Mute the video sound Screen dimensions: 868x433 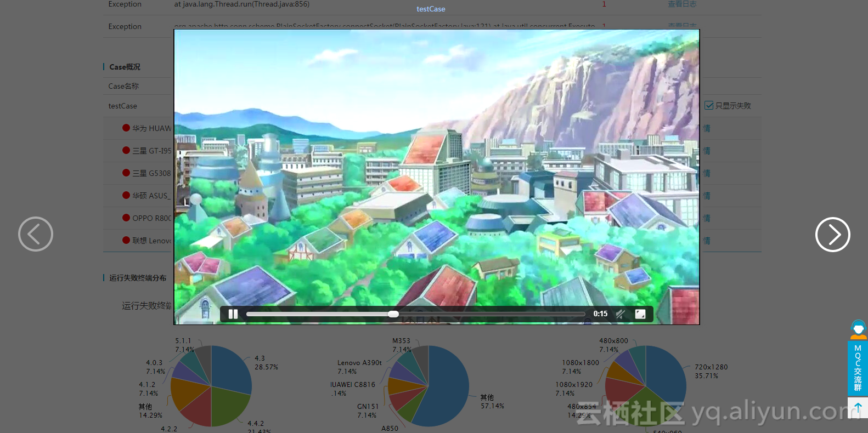coord(621,314)
